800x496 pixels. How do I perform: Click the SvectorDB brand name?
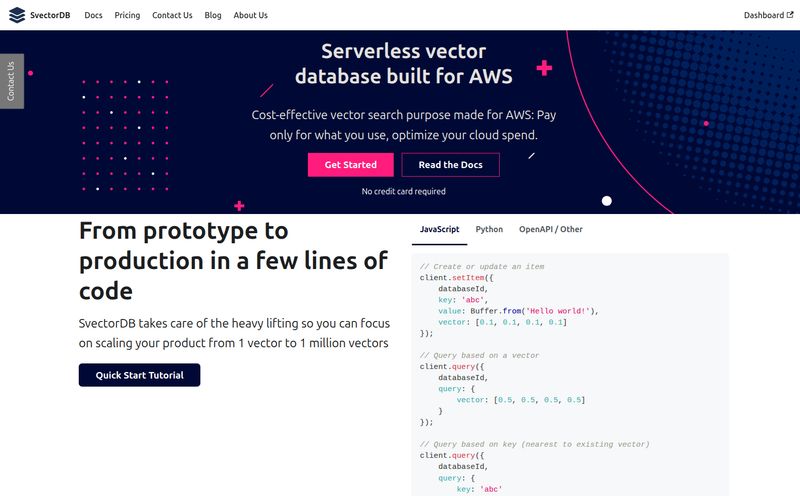(x=50, y=15)
